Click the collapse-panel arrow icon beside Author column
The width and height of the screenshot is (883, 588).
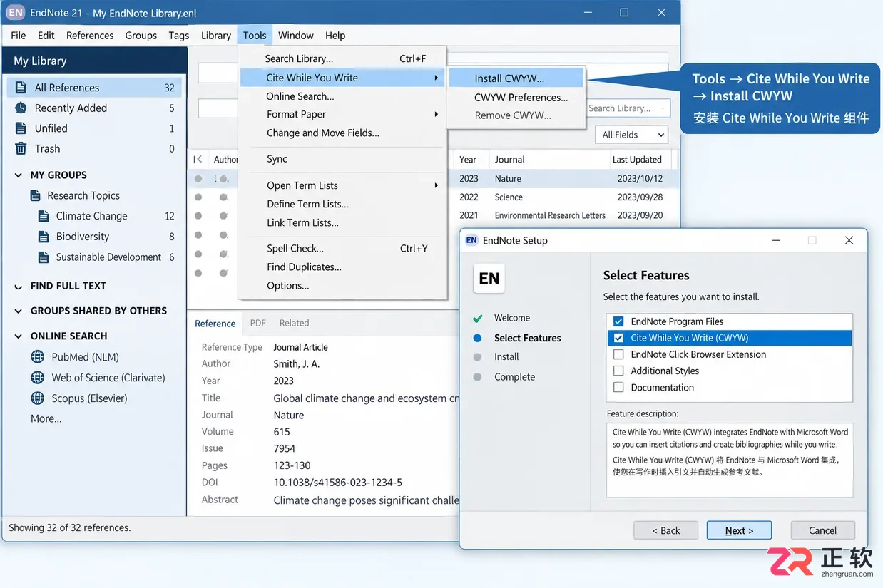pyautogui.click(x=198, y=160)
